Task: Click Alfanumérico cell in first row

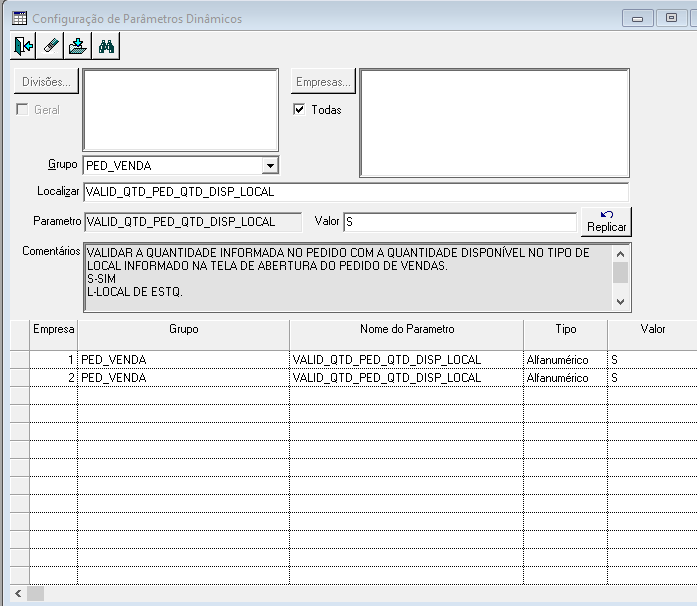Action: click(565, 360)
